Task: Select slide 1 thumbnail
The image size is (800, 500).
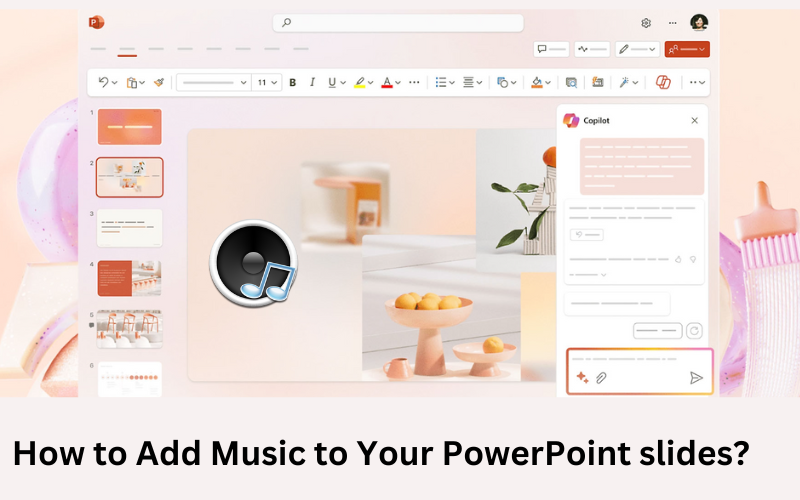Action: pos(130,127)
